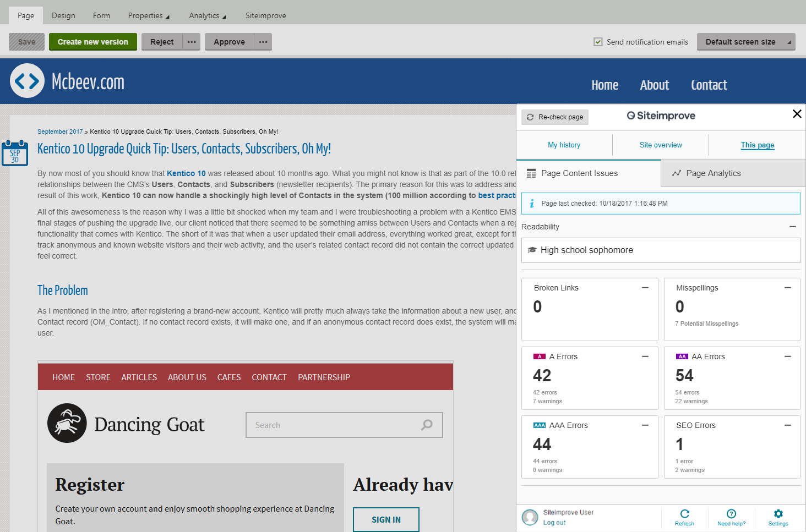Viewport: 806px width, 532px height.
Task: Click the Siteimprove User avatar
Action: (530, 517)
